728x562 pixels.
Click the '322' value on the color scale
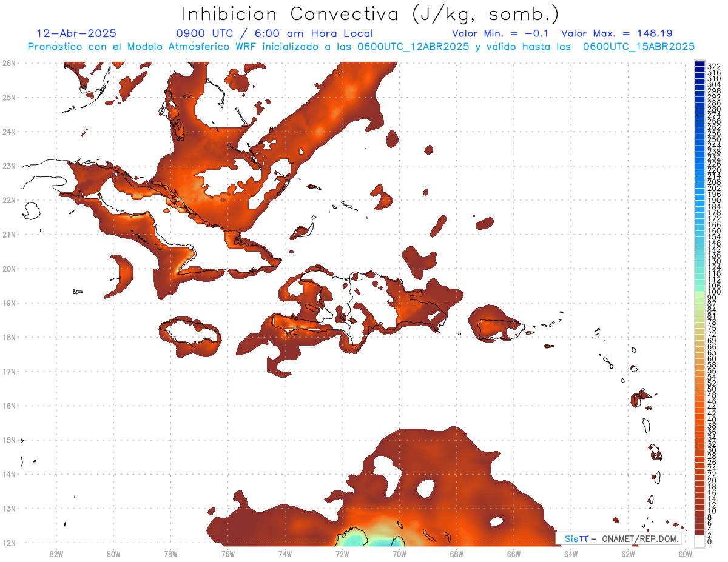(x=714, y=66)
